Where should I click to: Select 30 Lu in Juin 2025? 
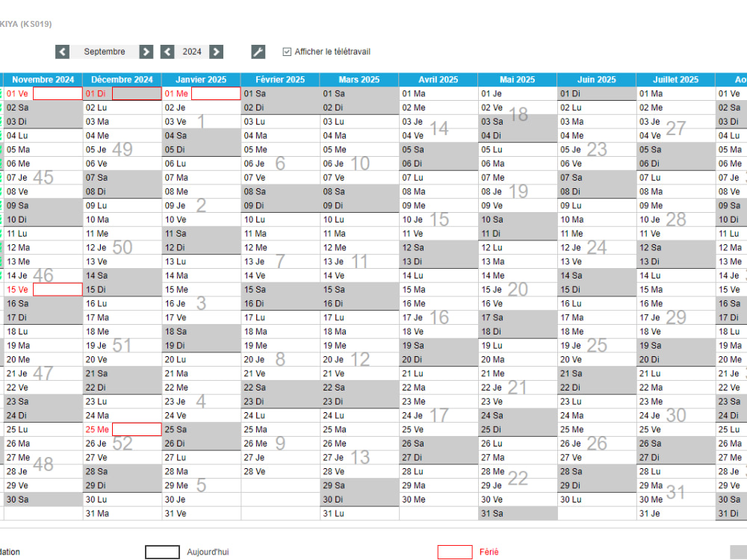[596, 500]
